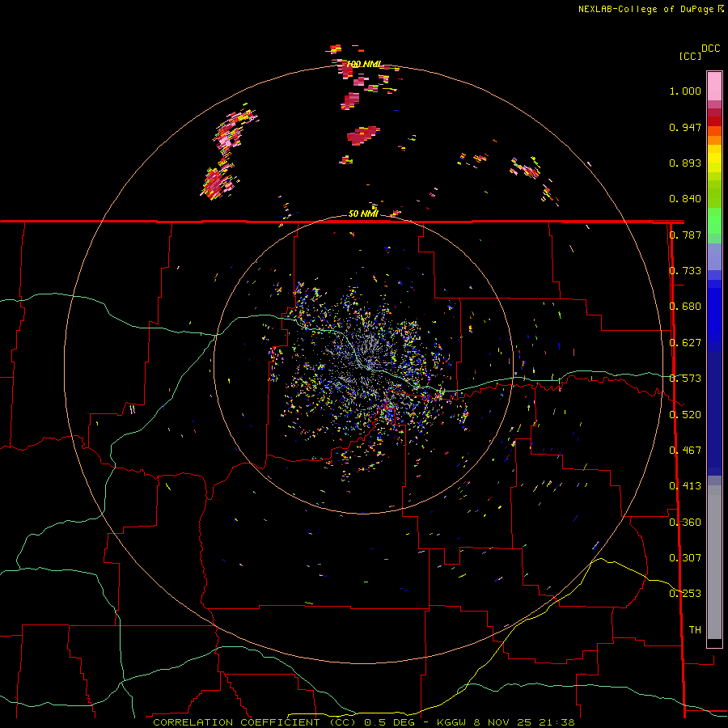
Task: Pick the red color bar swatch near 0.947
Action: 714,121
